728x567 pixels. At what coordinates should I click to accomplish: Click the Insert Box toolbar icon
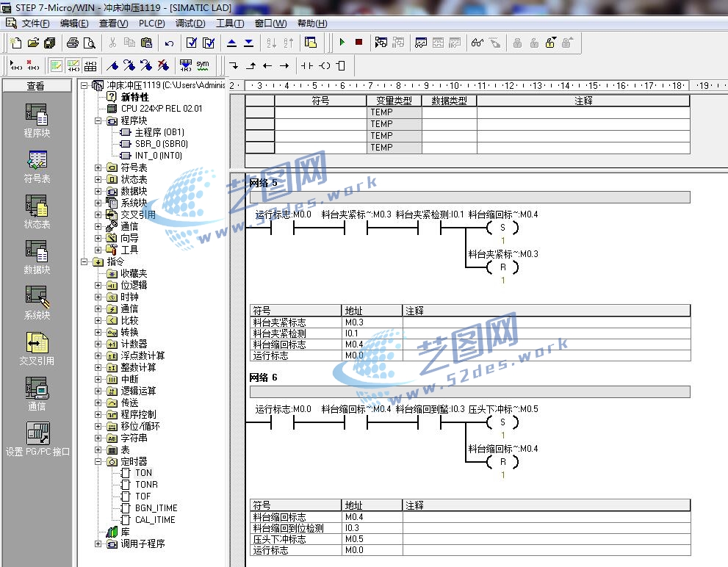tap(341, 66)
